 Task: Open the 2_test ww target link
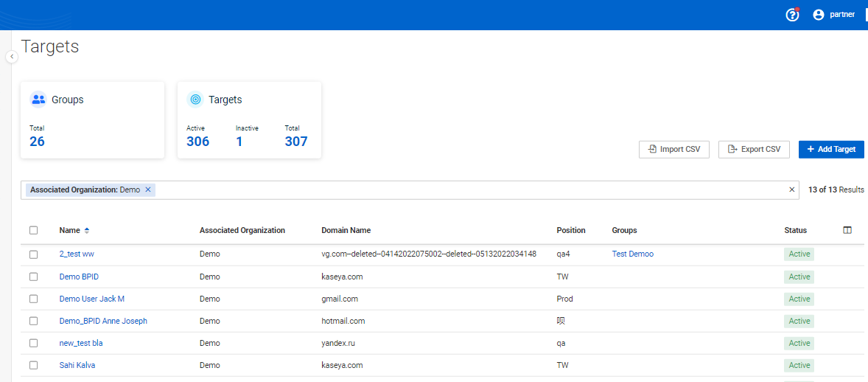tap(77, 254)
